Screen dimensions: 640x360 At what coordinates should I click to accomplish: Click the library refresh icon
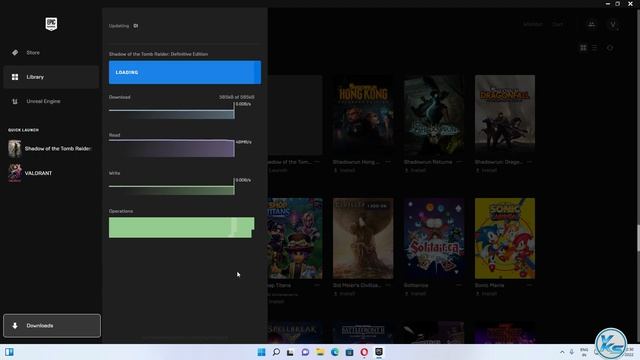(610, 48)
